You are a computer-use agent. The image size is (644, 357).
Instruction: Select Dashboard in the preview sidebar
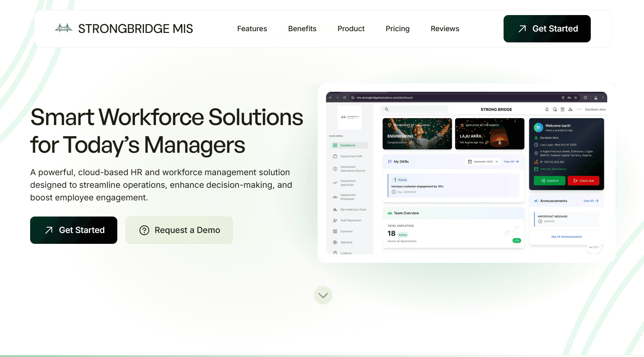pyautogui.click(x=349, y=145)
